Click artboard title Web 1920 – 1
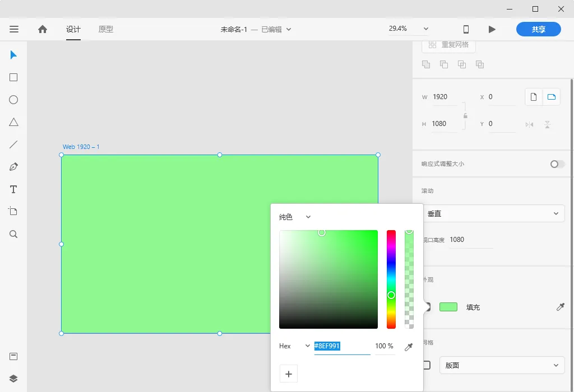 (x=81, y=147)
